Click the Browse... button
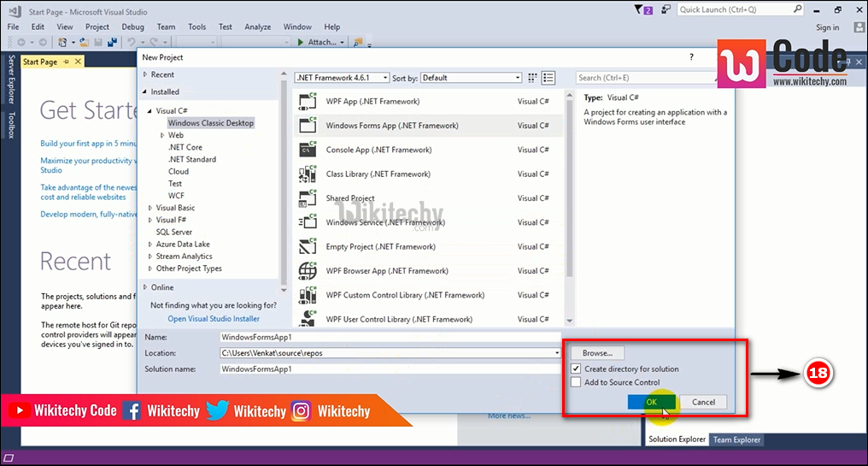This screenshot has width=868, height=466. click(x=597, y=353)
